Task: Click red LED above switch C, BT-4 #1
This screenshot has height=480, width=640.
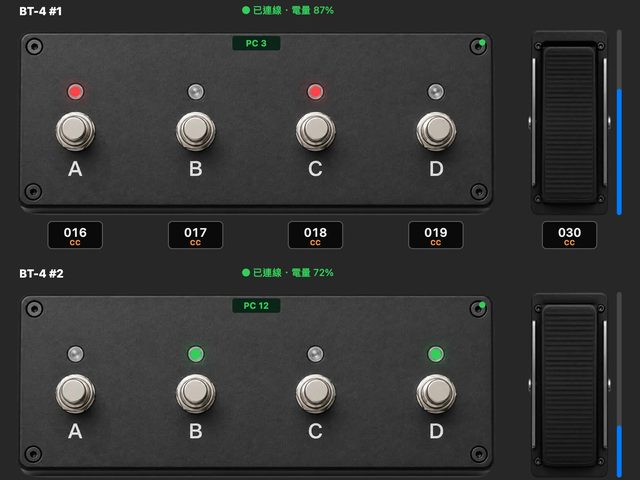Action: 315,91
